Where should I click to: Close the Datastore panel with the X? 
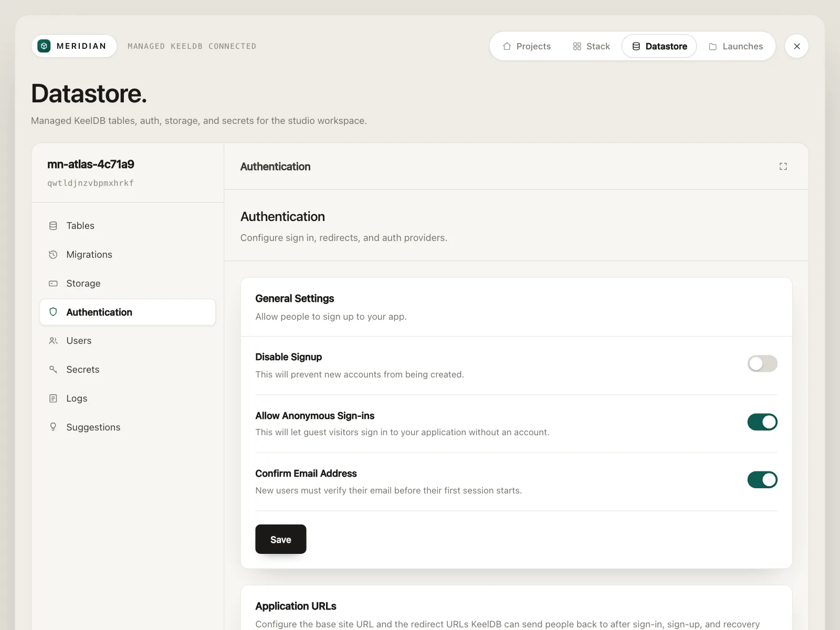tap(796, 46)
